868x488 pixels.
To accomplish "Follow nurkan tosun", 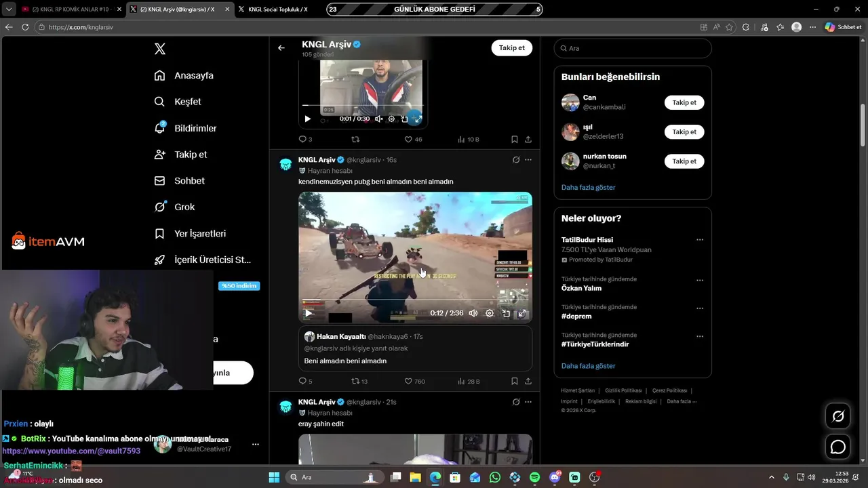I will tap(684, 161).
